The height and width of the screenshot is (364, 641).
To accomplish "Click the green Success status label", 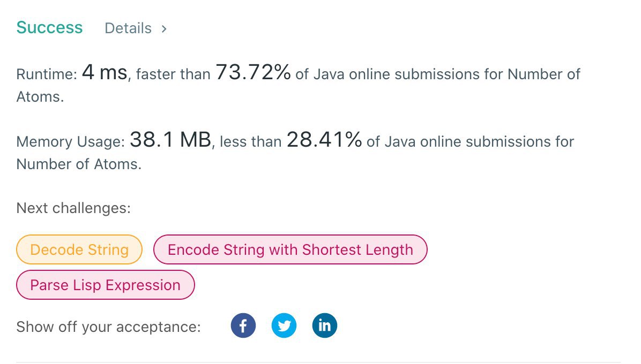I will pos(49,28).
